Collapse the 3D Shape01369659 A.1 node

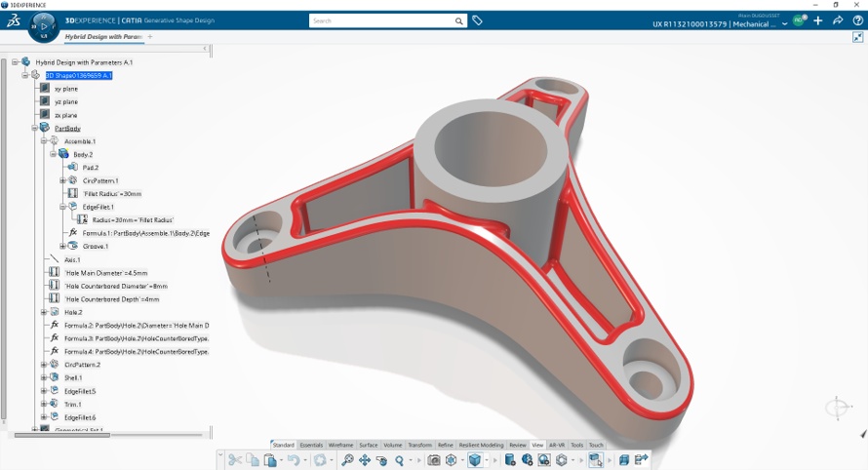coord(25,75)
